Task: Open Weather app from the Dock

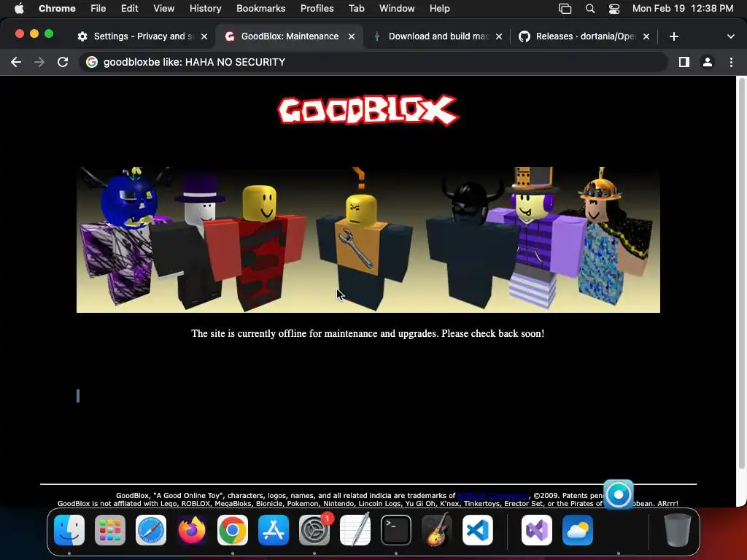Action: point(578,530)
